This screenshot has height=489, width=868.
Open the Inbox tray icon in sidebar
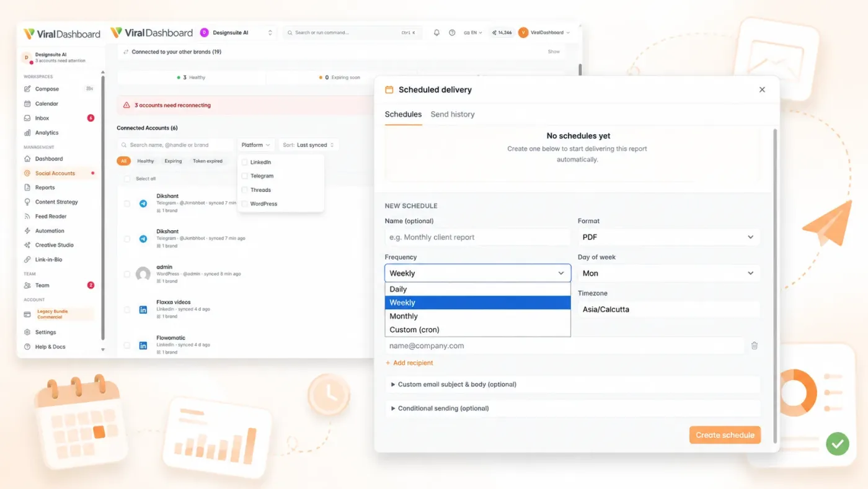[27, 118]
